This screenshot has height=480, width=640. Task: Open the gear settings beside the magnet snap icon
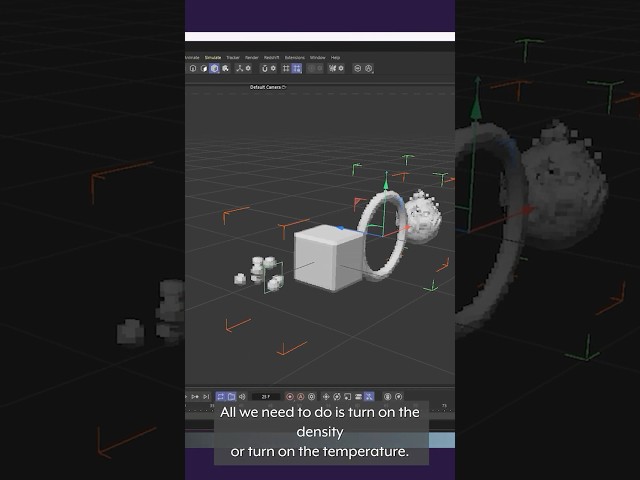pyautogui.click(x=273, y=69)
